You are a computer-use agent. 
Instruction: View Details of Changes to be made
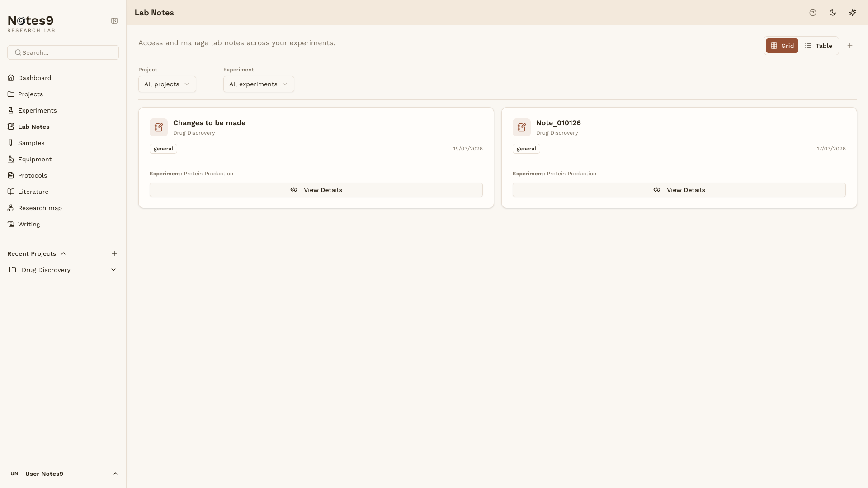(316, 190)
